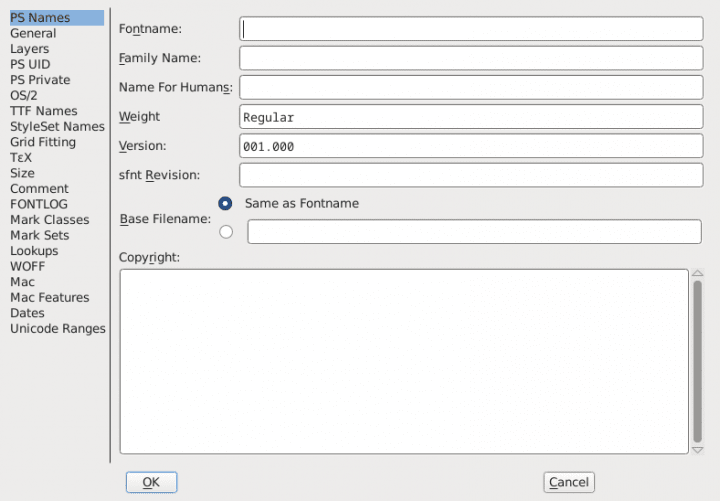Select the custom Base Filename radio button
The width and height of the screenshot is (720, 501).
tap(225, 232)
